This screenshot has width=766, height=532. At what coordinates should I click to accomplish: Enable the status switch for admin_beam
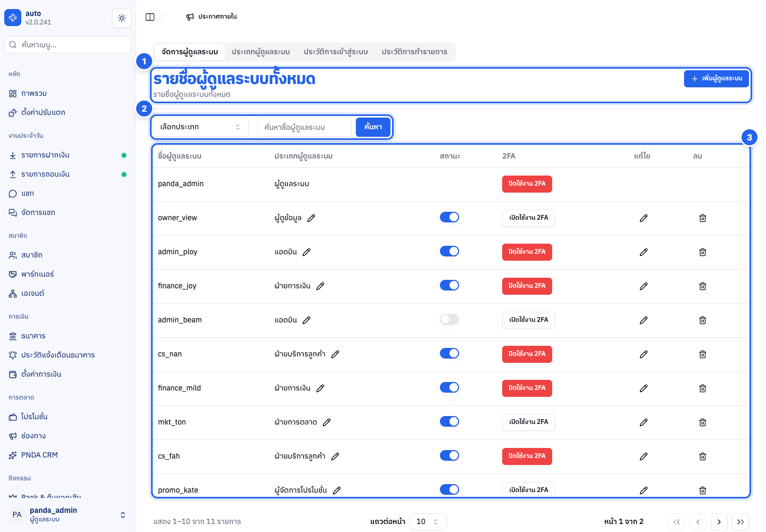pyautogui.click(x=449, y=319)
